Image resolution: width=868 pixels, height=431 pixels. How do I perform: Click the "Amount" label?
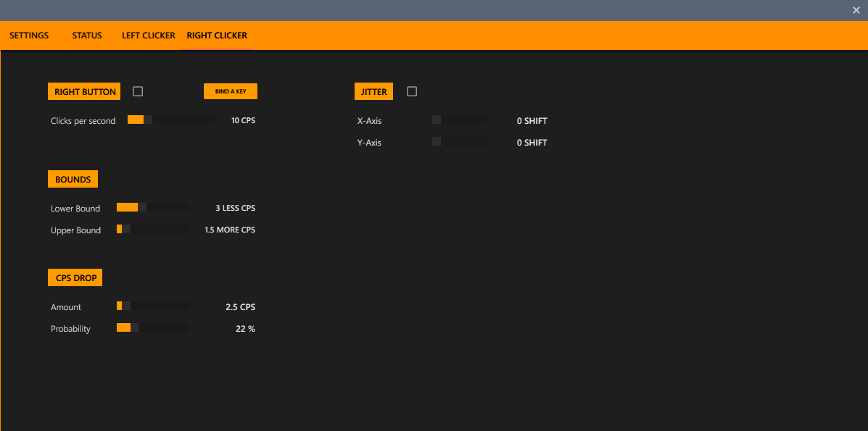(x=66, y=307)
